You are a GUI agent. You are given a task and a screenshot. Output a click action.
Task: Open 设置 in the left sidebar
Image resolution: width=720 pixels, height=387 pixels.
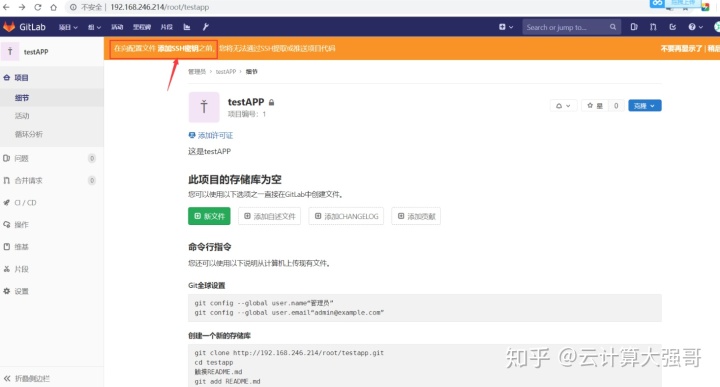52,291
